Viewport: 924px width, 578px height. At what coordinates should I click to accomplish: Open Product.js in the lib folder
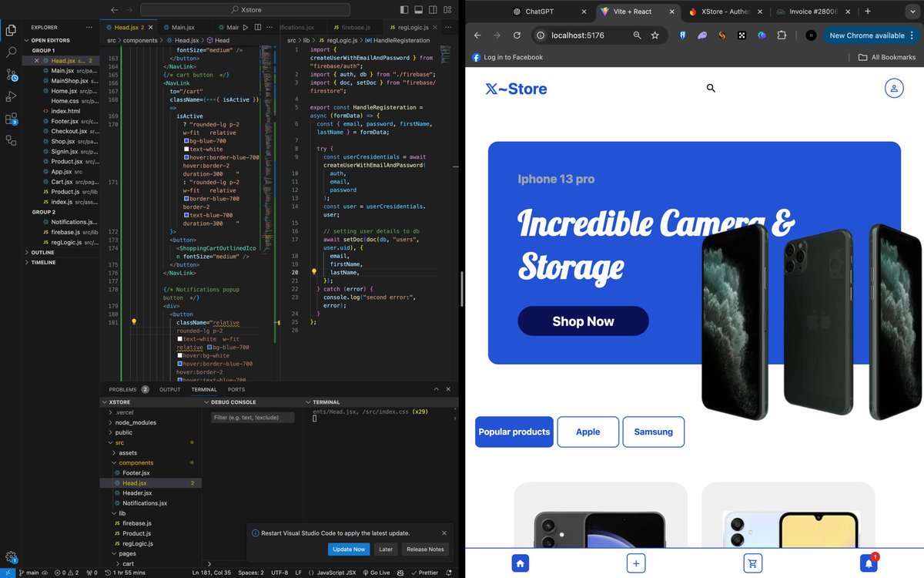point(151,533)
